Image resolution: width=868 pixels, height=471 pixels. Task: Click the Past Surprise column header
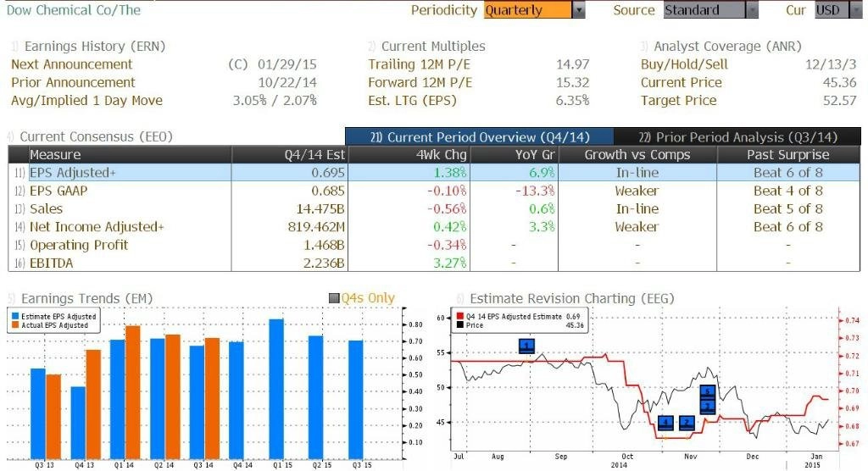pyautogui.click(x=788, y=154)
